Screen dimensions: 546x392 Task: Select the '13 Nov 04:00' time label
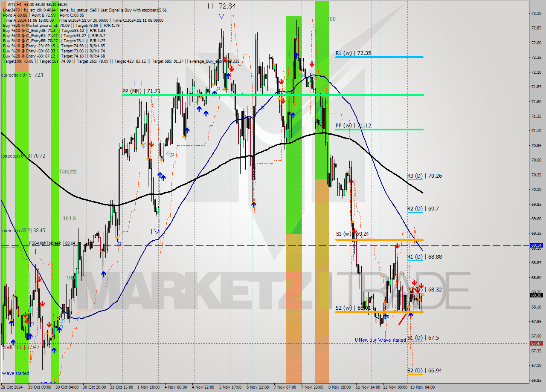point(422,387)
